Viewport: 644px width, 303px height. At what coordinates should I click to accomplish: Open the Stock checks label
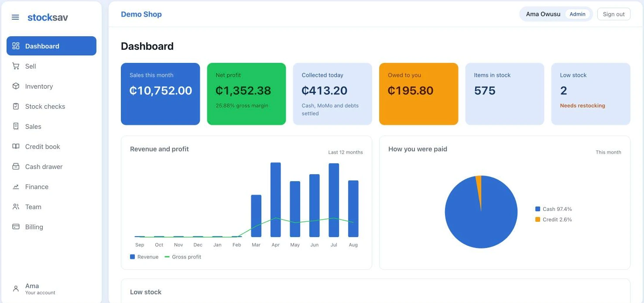coord(45,107)
